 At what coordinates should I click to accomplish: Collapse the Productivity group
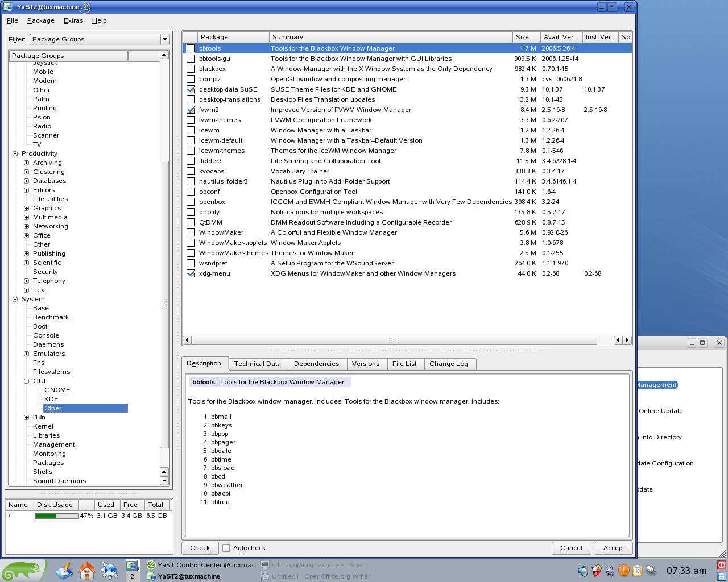click(x=15, y=153)
